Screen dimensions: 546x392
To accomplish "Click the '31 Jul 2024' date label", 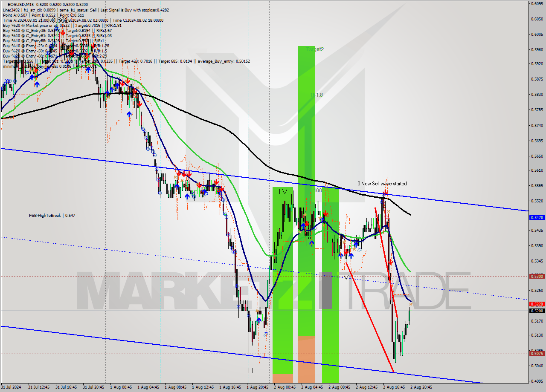I will tap(12, 387).
